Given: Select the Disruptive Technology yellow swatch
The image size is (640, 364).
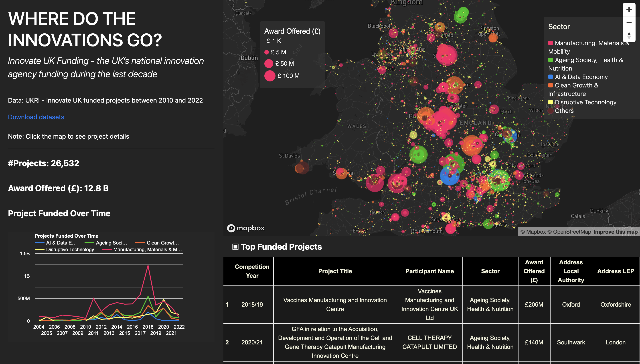Looking at the screenshot, I should (x=550, y=102).
